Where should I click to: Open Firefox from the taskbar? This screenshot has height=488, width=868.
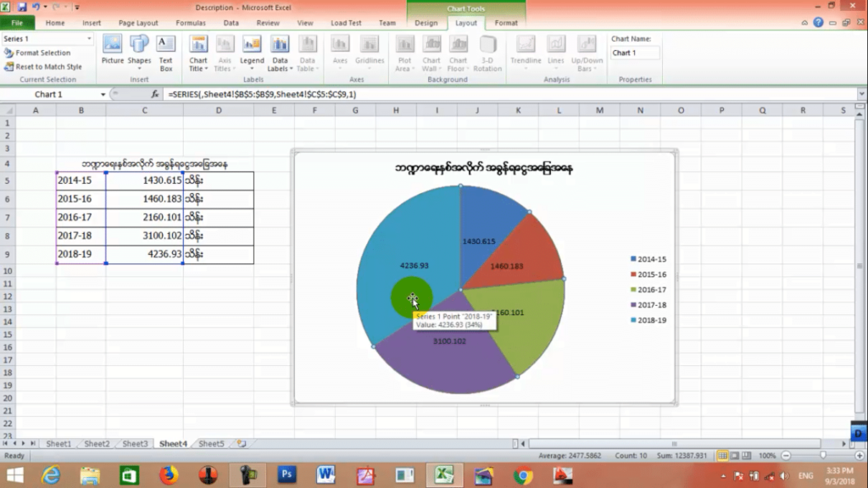169,474
